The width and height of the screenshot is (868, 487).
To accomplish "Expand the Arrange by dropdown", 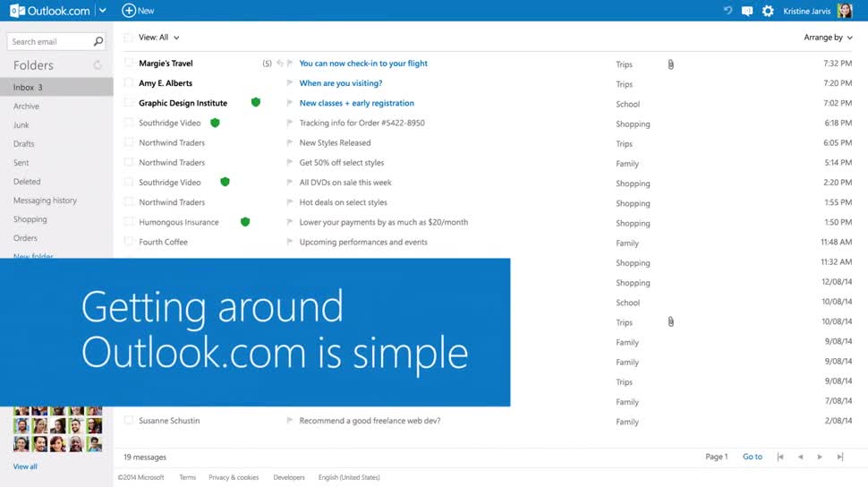I will pyautogui.click(x=828, y=38).
